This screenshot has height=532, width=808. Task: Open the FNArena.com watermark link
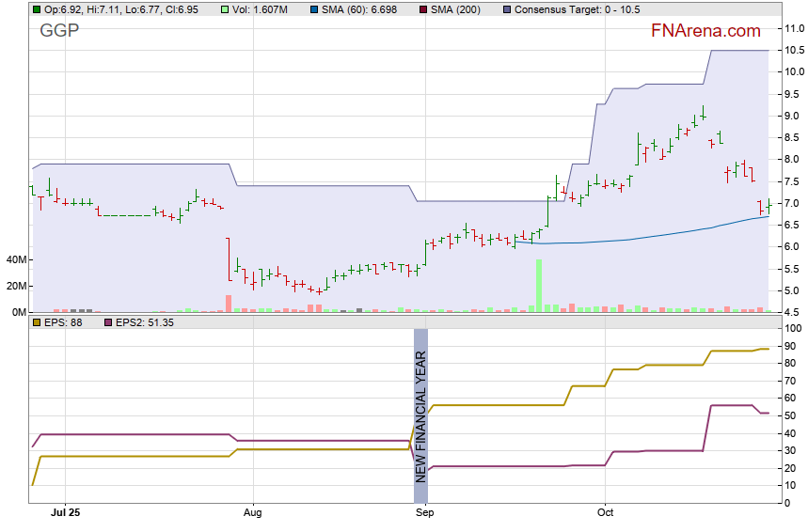[x=705, y=31]
